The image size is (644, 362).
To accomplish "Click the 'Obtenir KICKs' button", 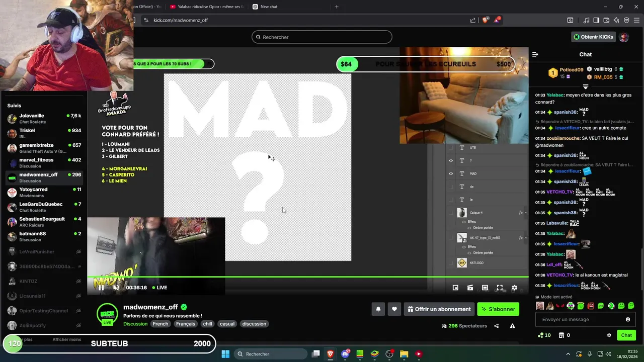I will coord(593,37).
